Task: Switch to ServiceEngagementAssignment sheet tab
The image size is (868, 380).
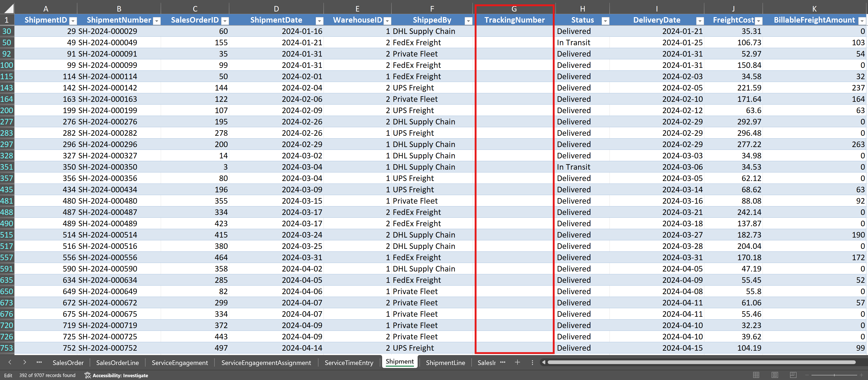Action: click(266, 362)
